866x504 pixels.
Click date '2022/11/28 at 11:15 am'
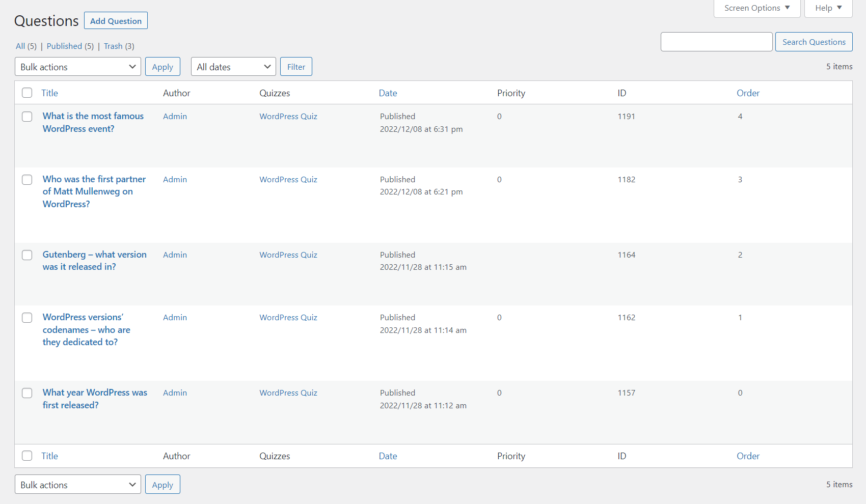423,267
